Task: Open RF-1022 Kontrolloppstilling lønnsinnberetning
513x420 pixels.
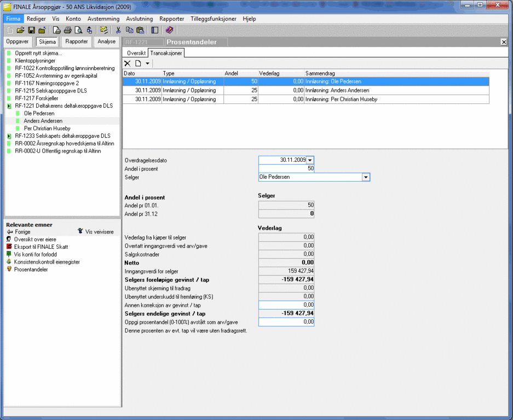Action: [x=65, y=68]
